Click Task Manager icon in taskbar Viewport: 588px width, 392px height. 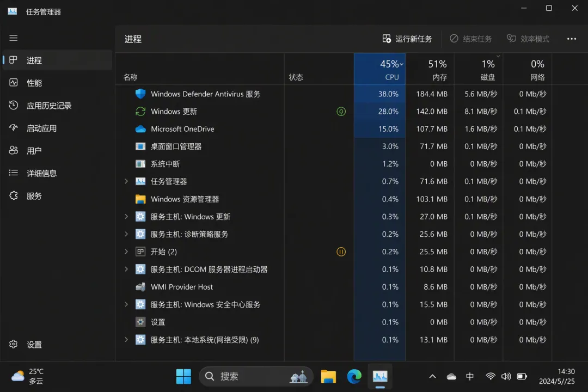pyautogui.click(x=380, y=376)
